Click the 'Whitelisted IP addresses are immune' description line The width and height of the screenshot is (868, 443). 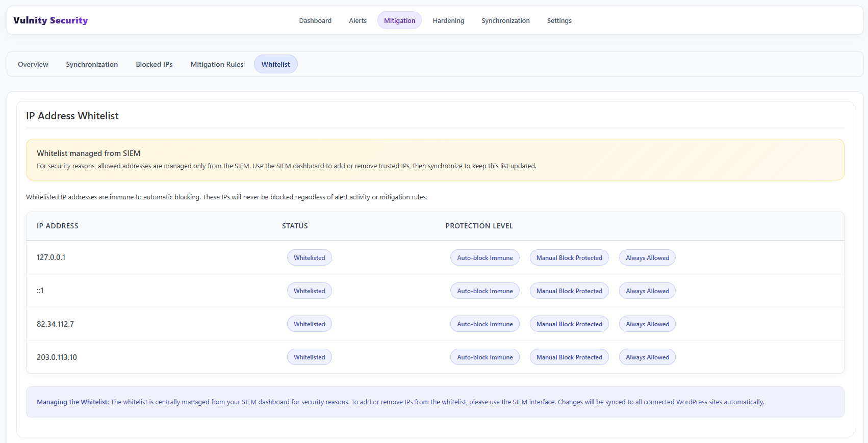pyautogui.click(x=226, y=197)
